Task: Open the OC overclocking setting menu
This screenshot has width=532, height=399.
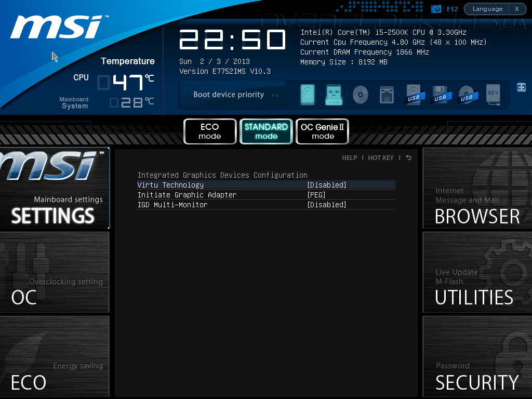Action: point(55,272)
